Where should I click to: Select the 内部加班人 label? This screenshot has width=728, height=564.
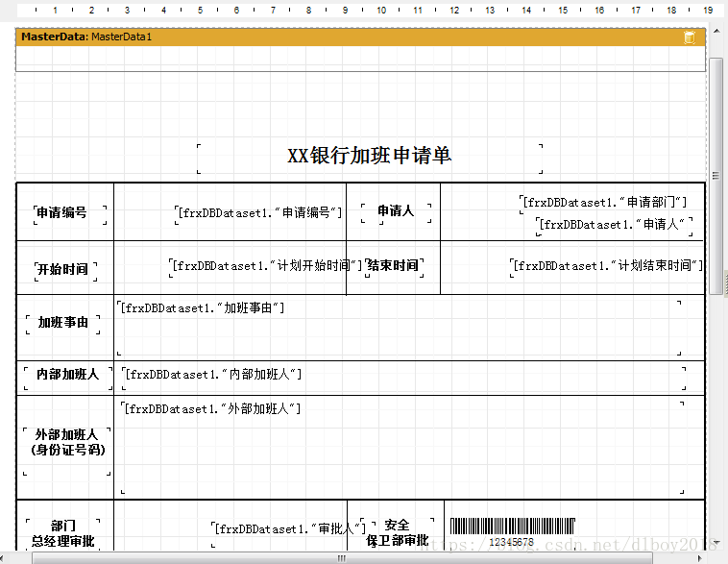coord(68,378)
